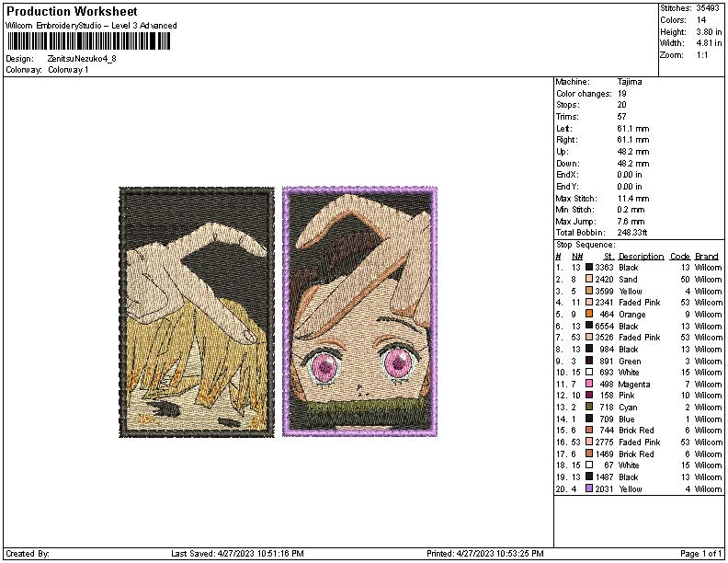This screenshot has height=563, width=728.
Task: Click the Machine value "Tajima"
Action: [x=630, y=82]
